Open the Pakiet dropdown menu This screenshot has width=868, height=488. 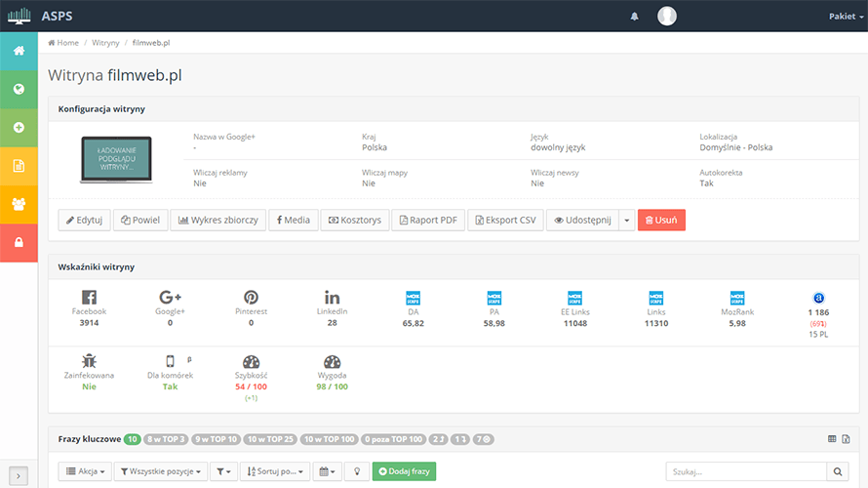click(x=846, y=16)
